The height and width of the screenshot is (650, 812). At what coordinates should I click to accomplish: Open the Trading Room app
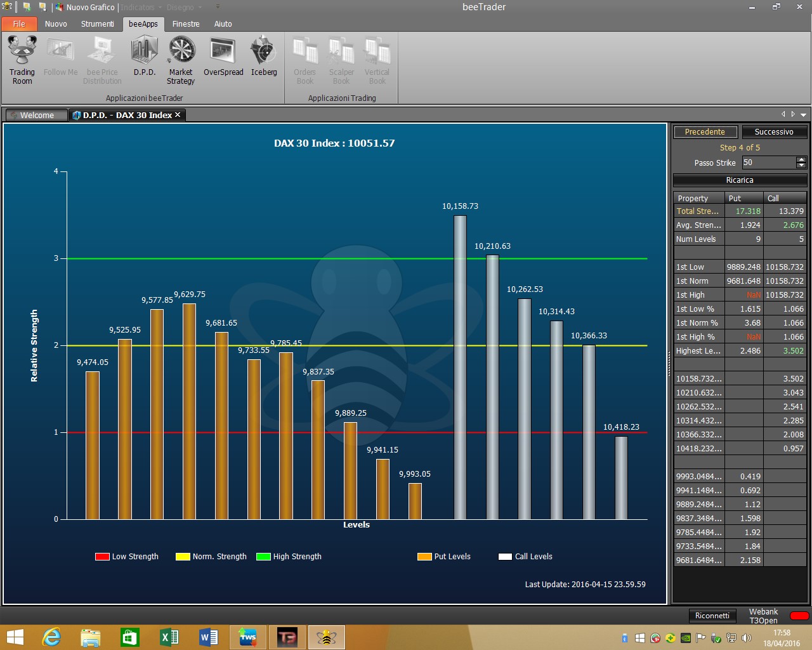pos(22,60)
